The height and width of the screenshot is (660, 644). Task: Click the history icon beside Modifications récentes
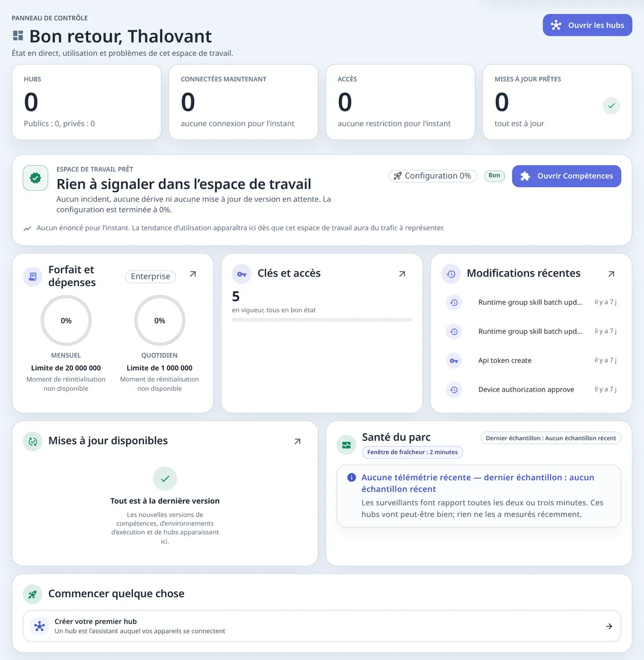click(x=451, y=274)
